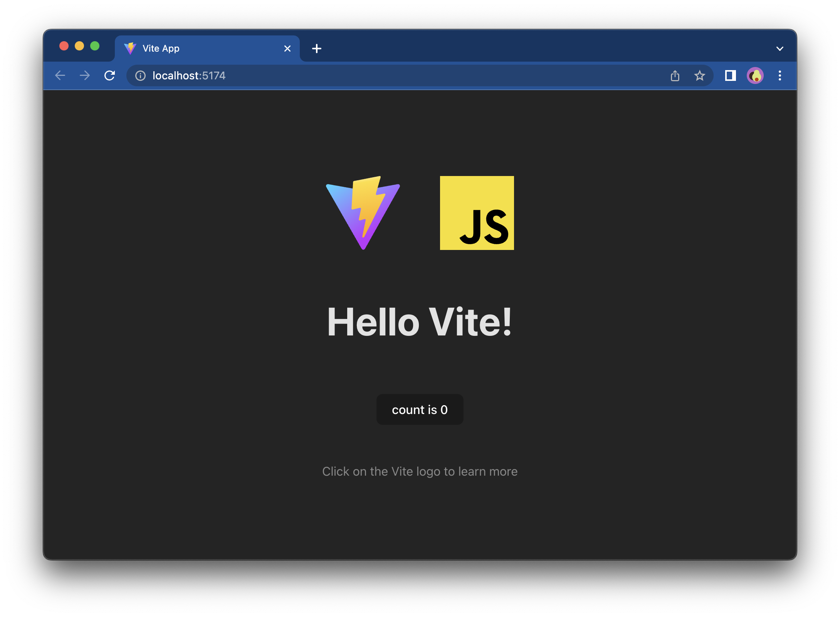Viewport: 840px width, 617px height.
Task: Click the 'Hello Vite!' heading
Action: (x=420, y=322)
